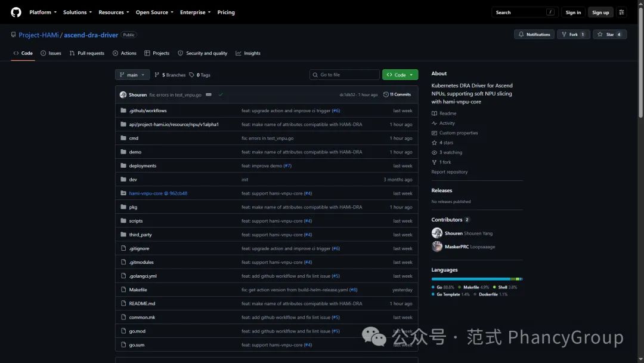Open MaskerPRC contributor avatar

[437, 247]
